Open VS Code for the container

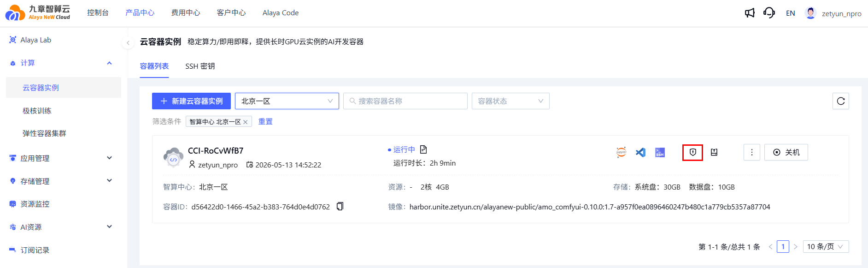pyautogui.click(x=640, y=152)
